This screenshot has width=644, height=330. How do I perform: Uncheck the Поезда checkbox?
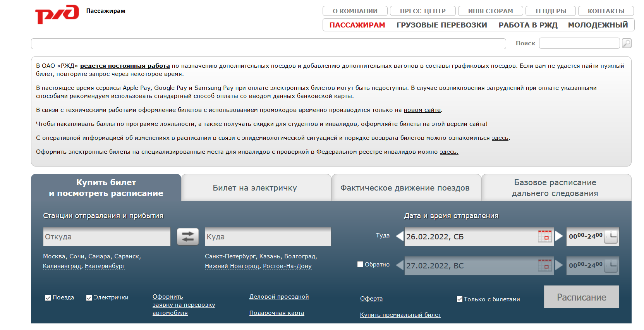(x=48, y=298)
